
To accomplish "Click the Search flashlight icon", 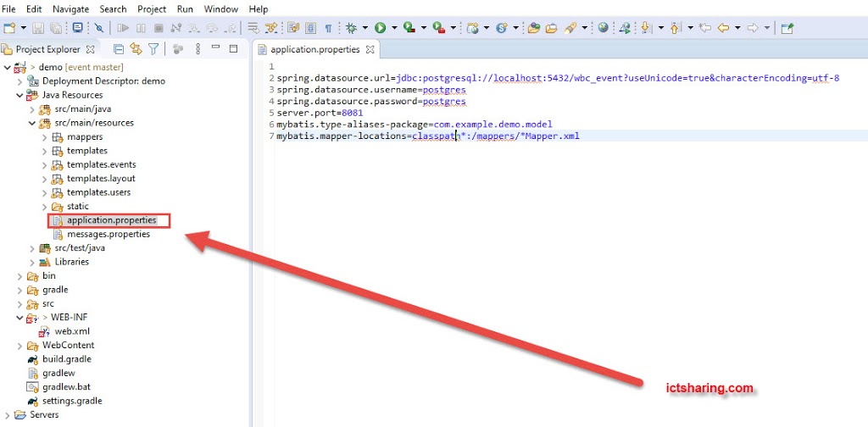I will pos(570,28).
